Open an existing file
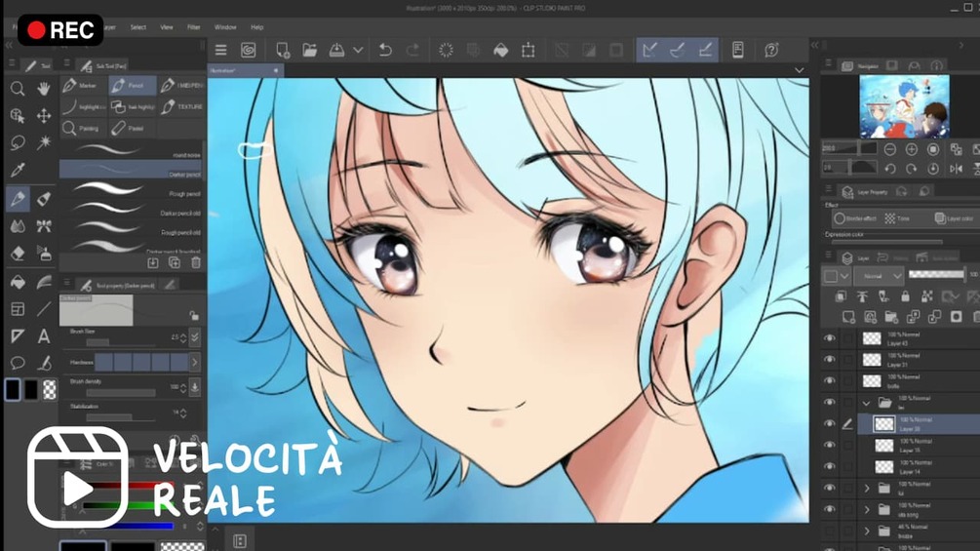980x551 pixels. (310, 50)
